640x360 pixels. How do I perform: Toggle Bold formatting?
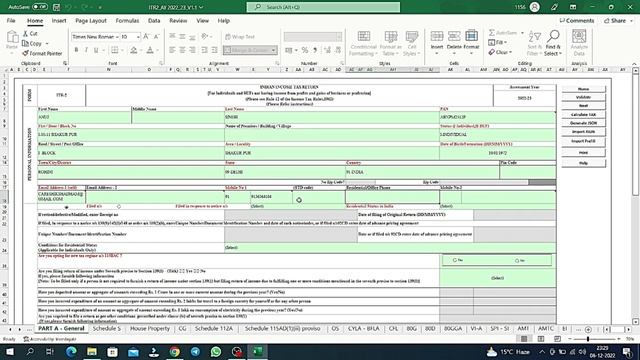[x=76, y=50]
